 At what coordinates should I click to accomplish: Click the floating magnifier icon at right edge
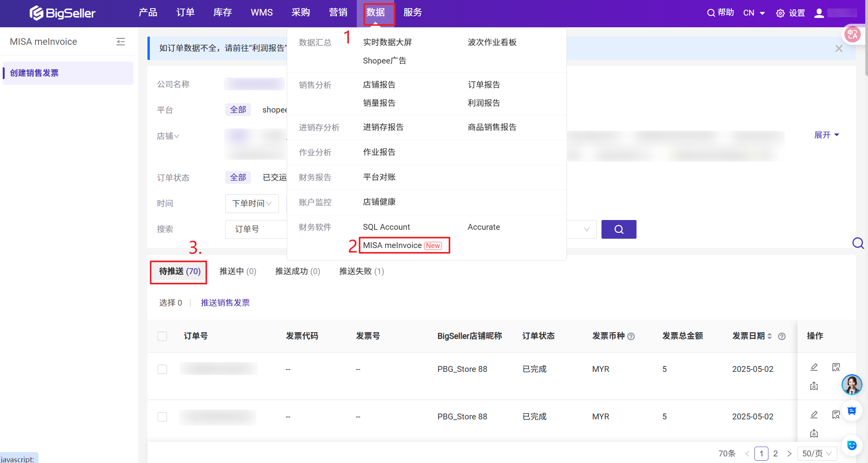(x=858, y=243)
